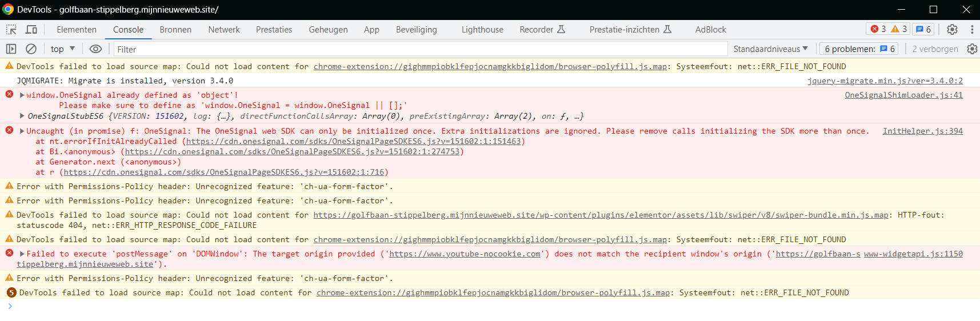Open the Prestaties tab

(274, 30)
